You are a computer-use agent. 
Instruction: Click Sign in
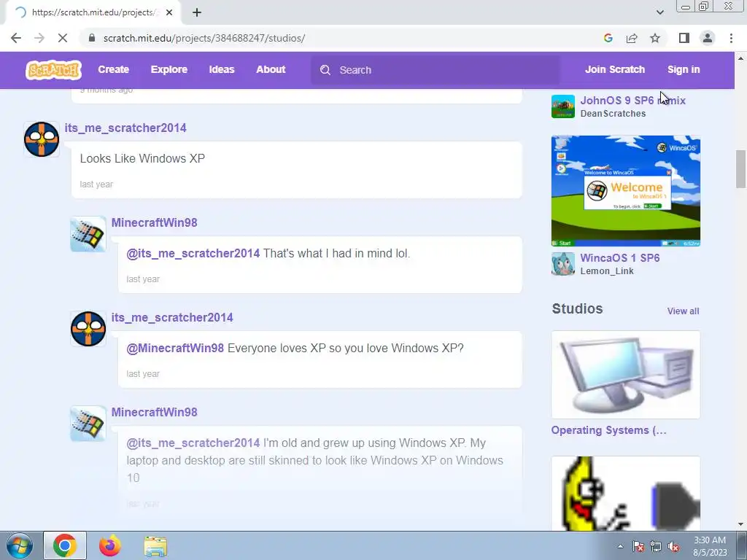click(683, 69)
